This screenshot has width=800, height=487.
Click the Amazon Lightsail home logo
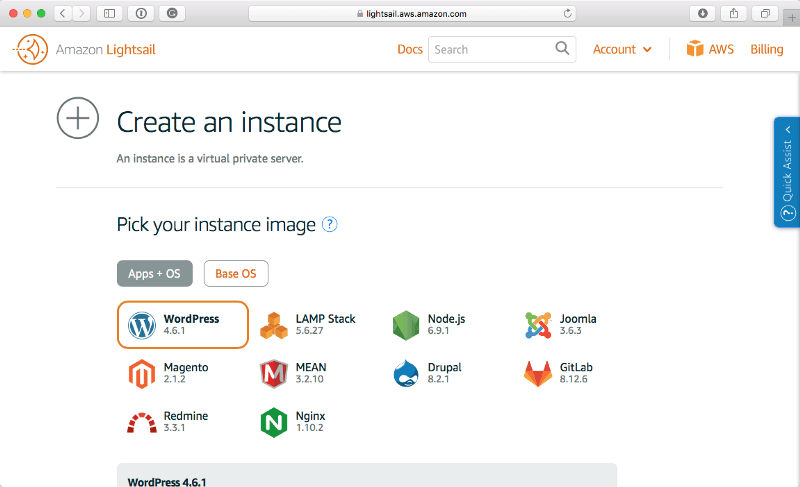pyautogui.click(x=85, y=49)
